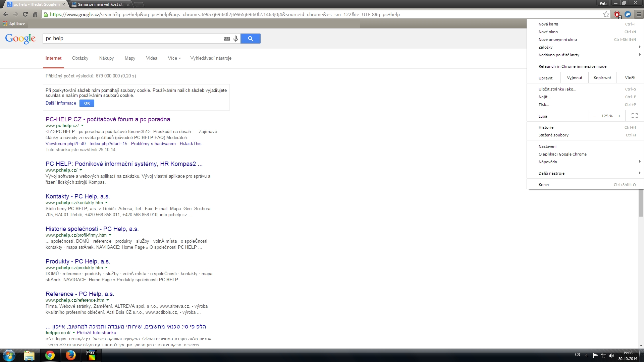The height and width of the screenshot is (362, 644).
Task: Open the Windows Start orb
Action: 9,355
